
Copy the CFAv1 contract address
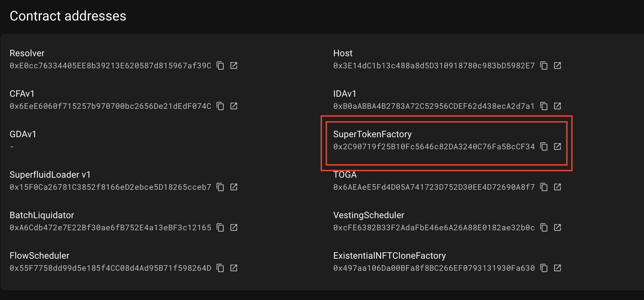[x=221, y=106]
